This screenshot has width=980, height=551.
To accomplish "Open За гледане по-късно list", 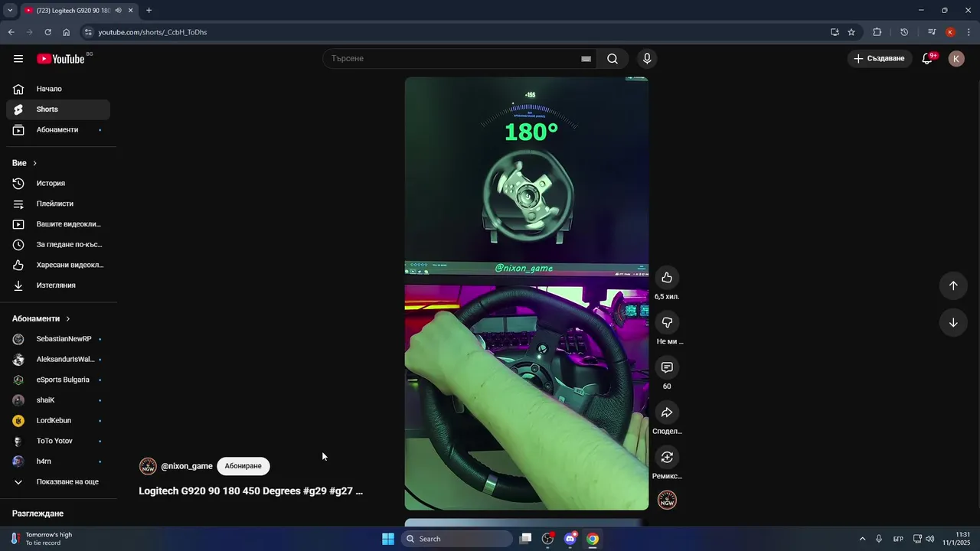I will pyautogui.click(x=58, y=245).
